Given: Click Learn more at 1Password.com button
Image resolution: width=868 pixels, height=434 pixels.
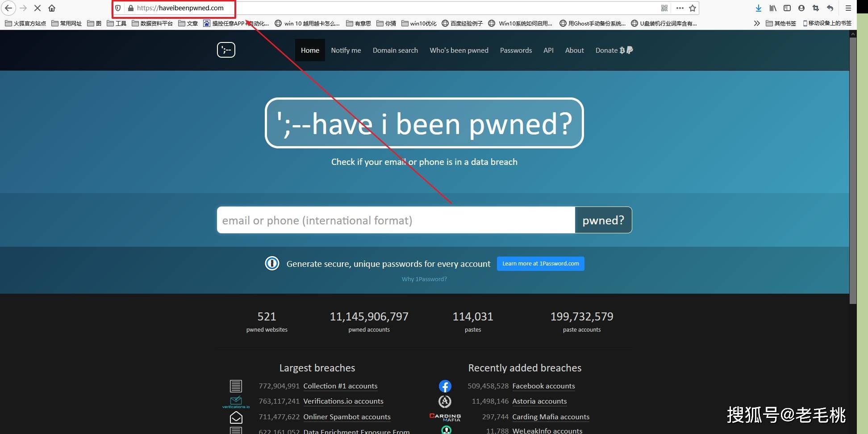Looking at the screenshot, I should pyautogui.click(x=541, y=264).
